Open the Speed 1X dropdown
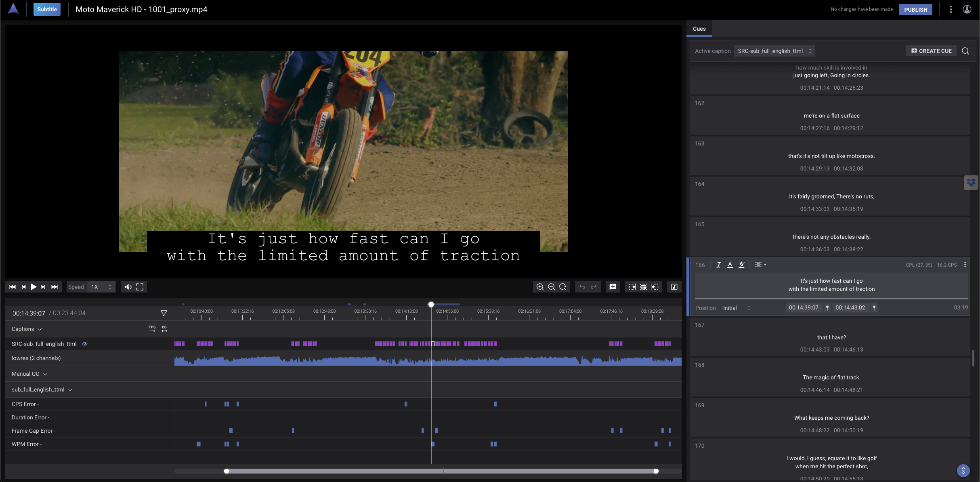This screenshot has height=482, width=980. 101,287
